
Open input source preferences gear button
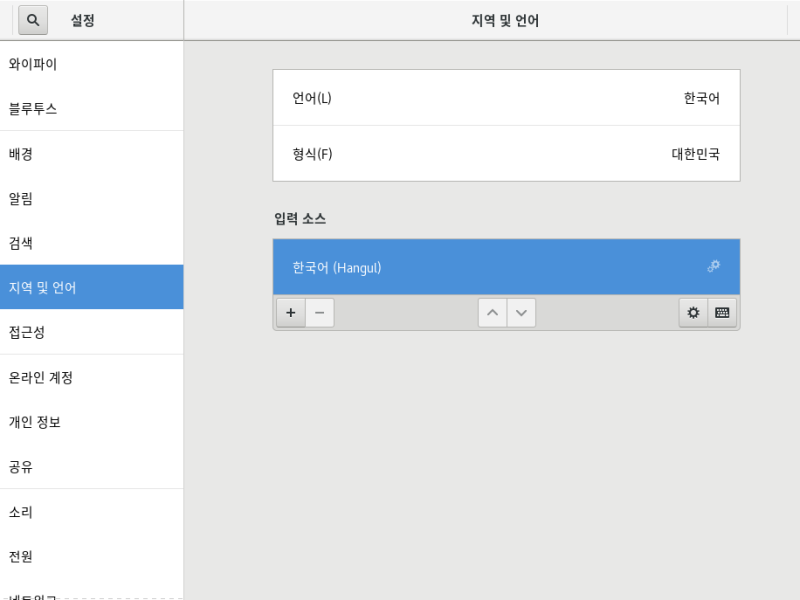[x=693, y=313]
